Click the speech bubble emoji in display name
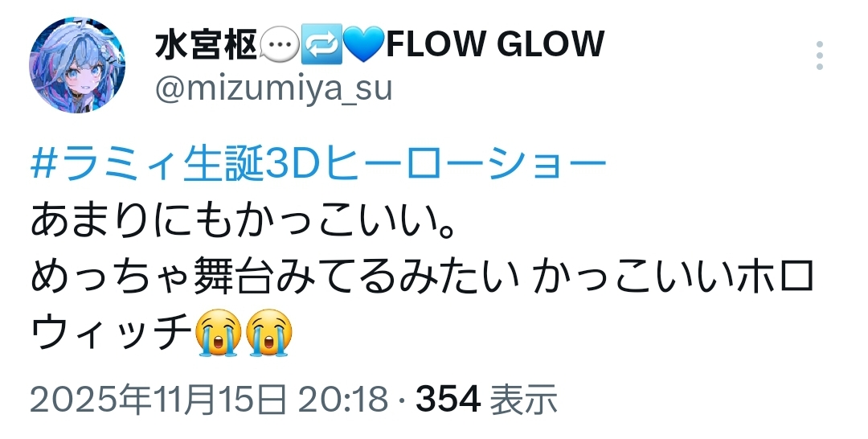The width and height of the screenshot is (868, 439). coord(279,45)
